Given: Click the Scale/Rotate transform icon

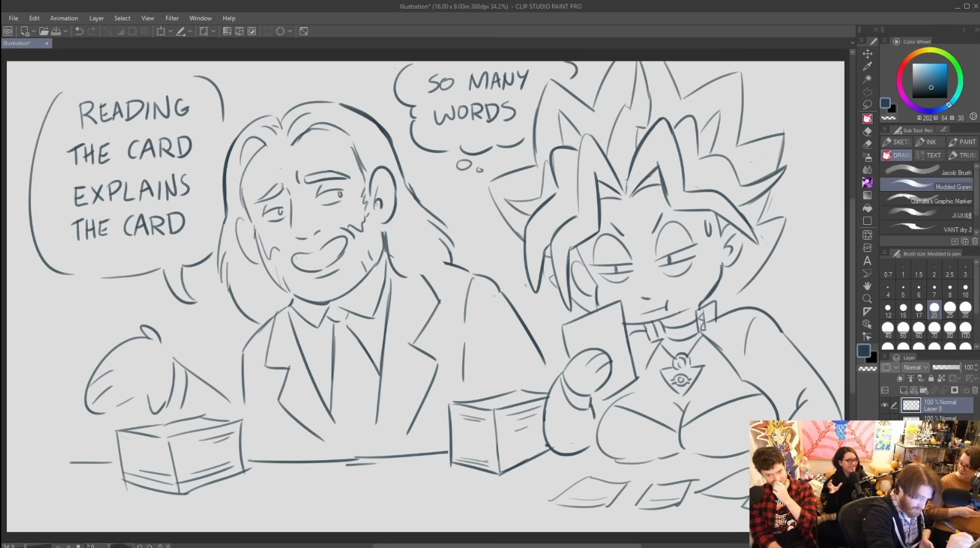Looking at the screenshot, I should click(x=160, y=31).
